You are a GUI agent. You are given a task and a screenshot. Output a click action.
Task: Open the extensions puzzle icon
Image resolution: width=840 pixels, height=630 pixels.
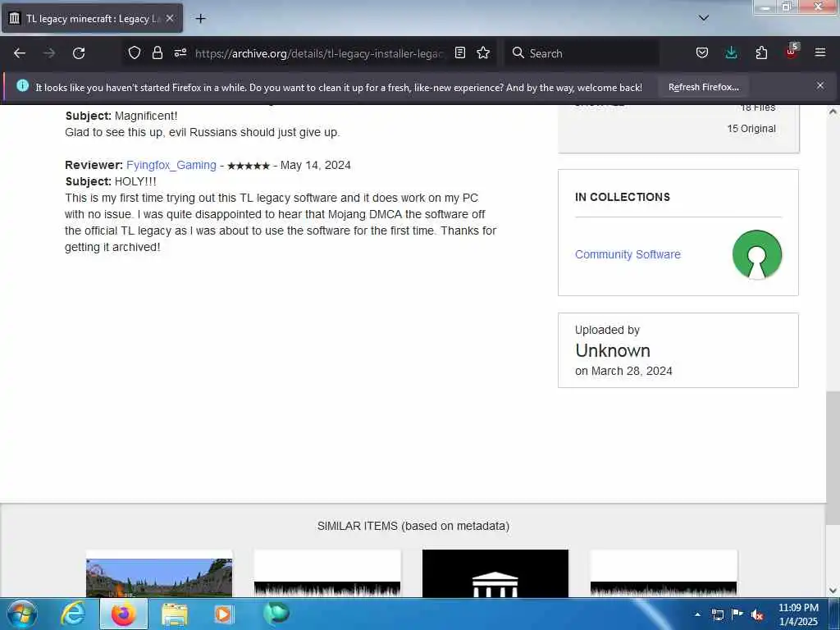click(761, 52)
